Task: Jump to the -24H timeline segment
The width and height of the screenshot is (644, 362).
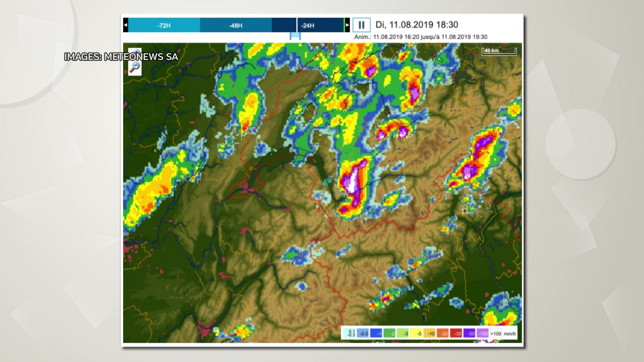Action: (x=308, y=25)
